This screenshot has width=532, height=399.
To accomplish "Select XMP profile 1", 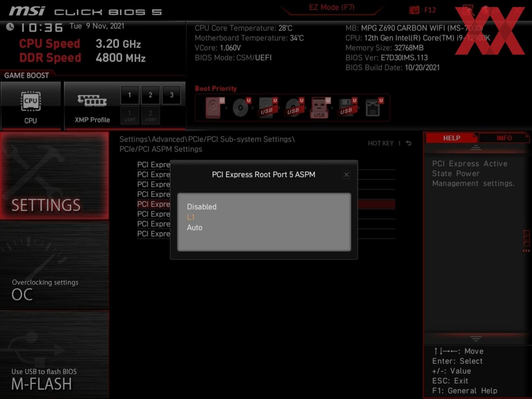I will (129, 95).
